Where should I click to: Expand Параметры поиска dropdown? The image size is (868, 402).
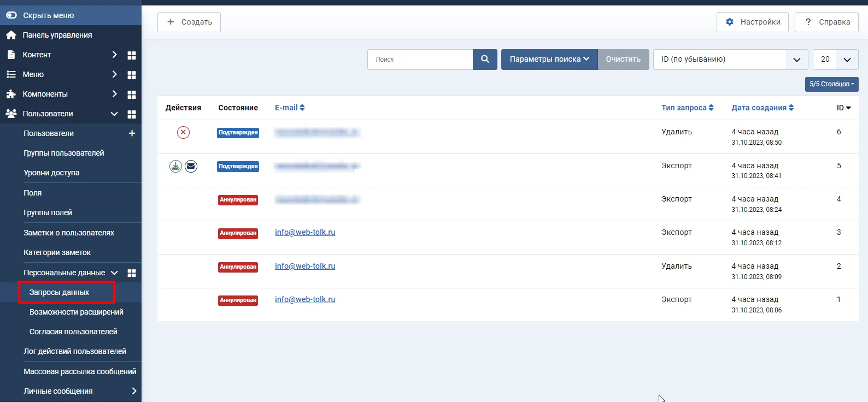[x=549, y=60]
